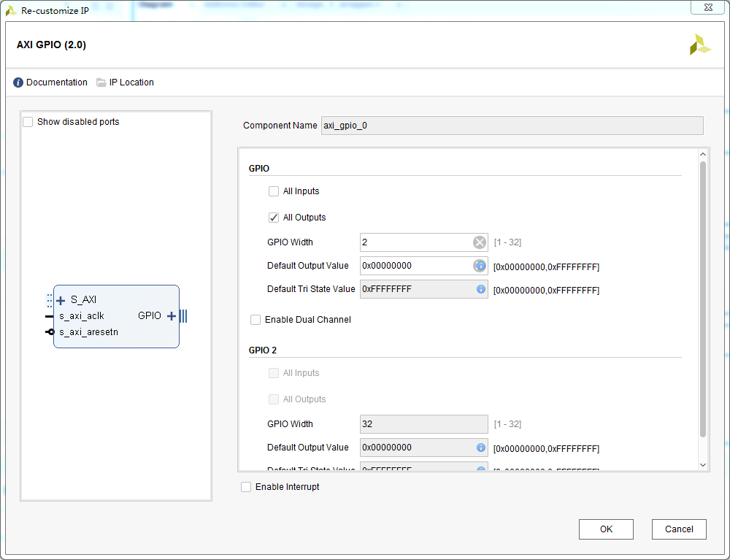Uncheck All Outputs under GPIO
Viewport: 730px width, 560px height.
[274, 218]
